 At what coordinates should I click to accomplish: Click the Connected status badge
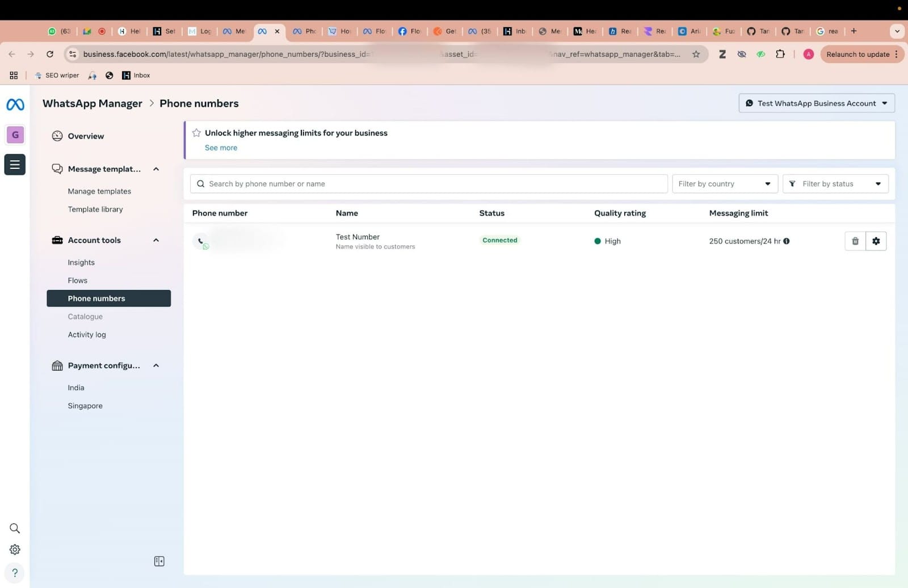pos(500,241)
